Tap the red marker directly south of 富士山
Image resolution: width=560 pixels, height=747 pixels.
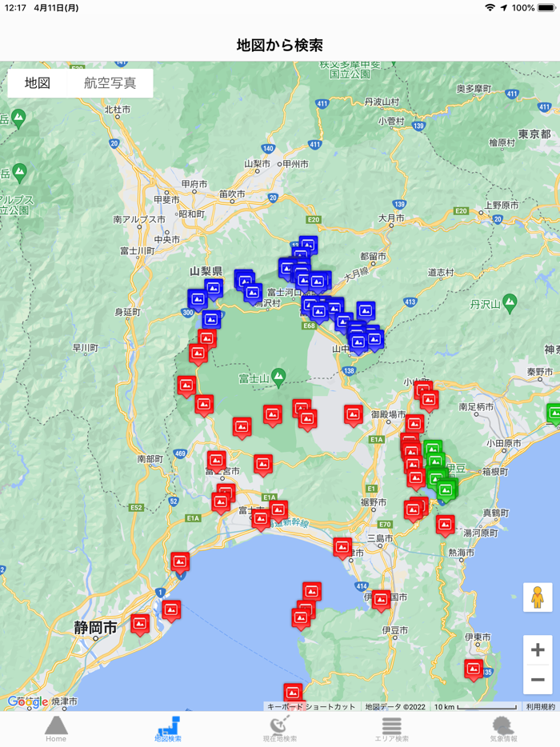coord(273,414)
